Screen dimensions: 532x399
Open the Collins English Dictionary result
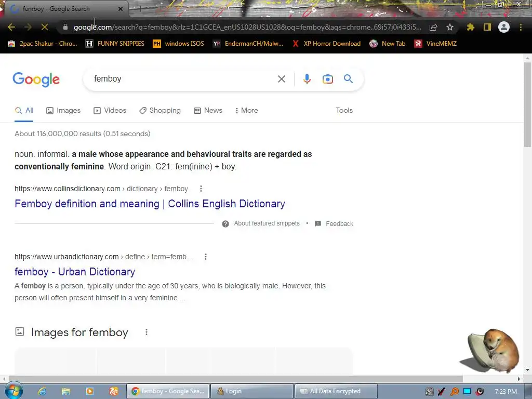tap(150, 204)
